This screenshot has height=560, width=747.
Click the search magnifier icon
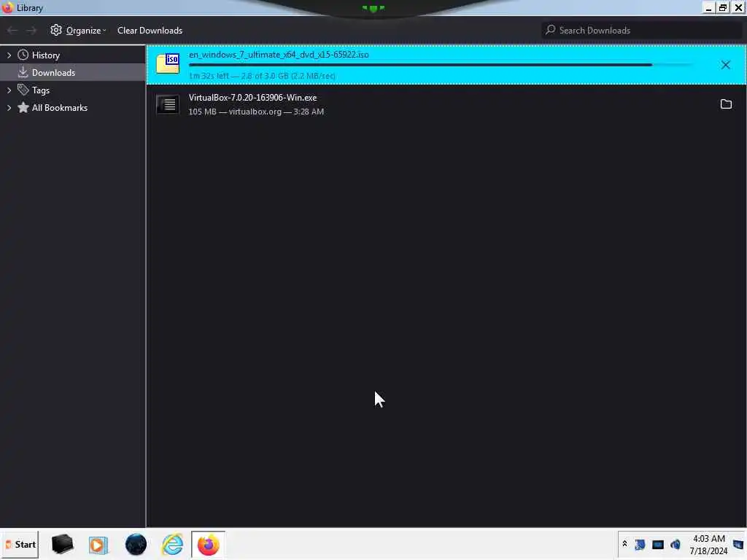(x=550, y=30)
